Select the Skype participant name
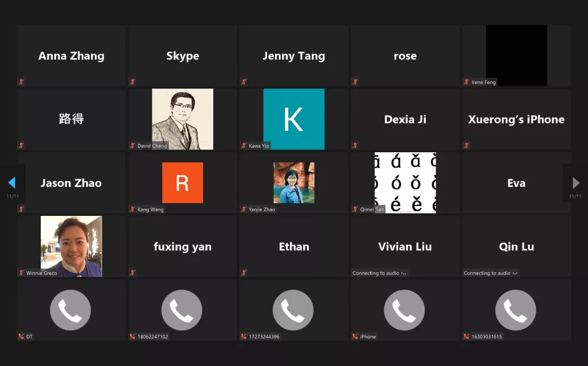Viewport: 588px width, 366px height. pyautogui.click(x=182, y=56)
